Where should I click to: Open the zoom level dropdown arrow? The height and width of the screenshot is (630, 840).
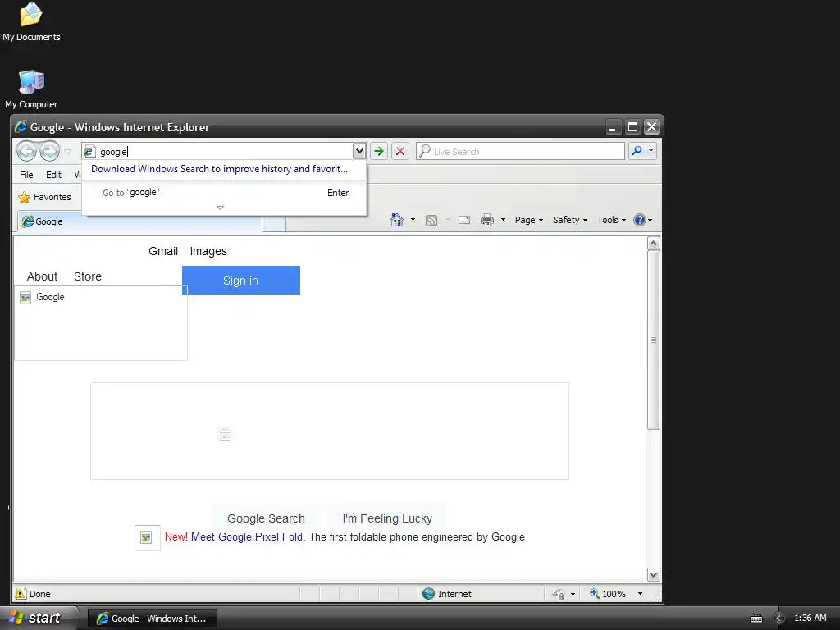640,594
